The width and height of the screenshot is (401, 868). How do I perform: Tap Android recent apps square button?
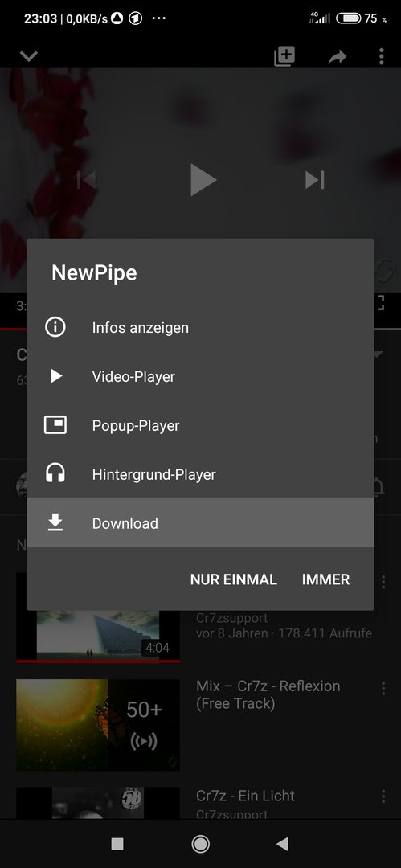click(x=117, y=844)
